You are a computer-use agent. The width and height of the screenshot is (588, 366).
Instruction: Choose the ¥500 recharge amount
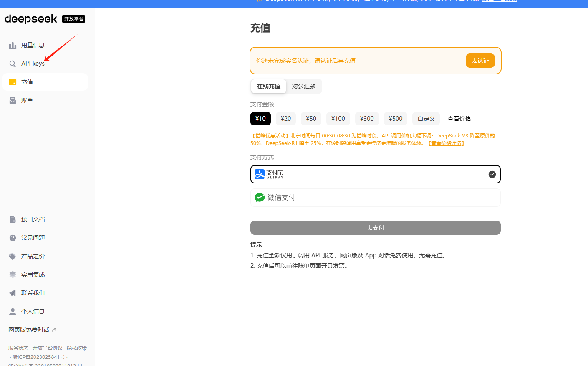click(x=395, y=119)
